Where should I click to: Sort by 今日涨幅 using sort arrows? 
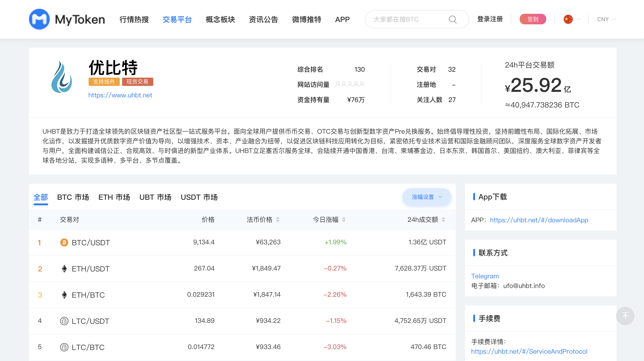[x=344, y=220]
